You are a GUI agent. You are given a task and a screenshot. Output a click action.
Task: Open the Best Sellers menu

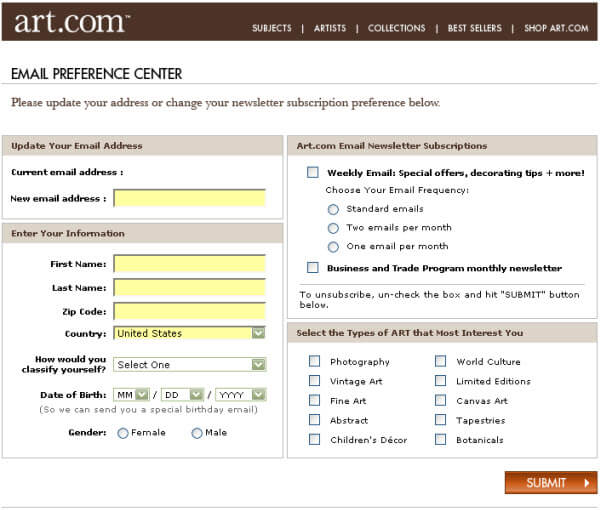[x=474, y=28]
